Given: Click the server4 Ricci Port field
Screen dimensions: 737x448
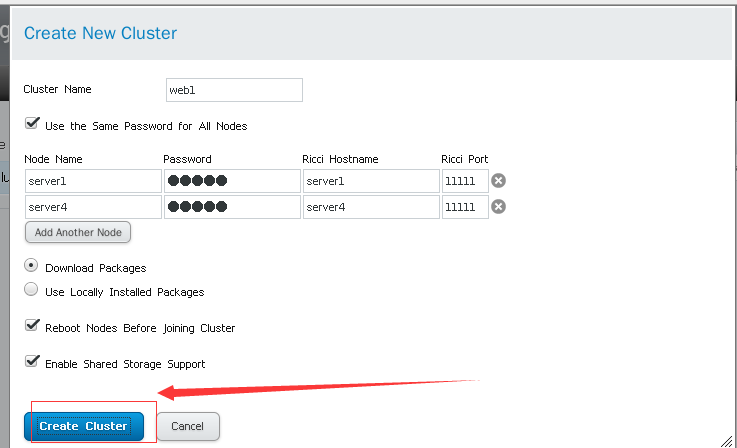Looking at the screenshot, I should (x=465, y=207).
